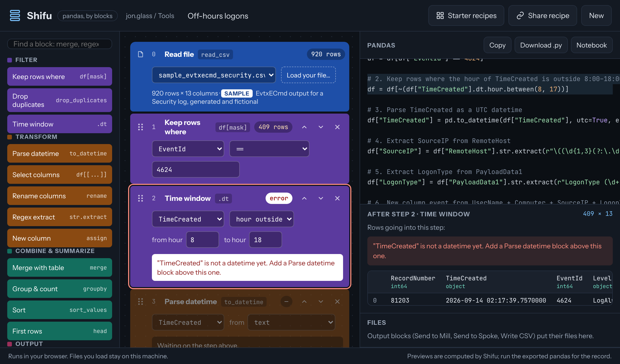Click the New button
Viewport: 620px width, 364px height.
[x=596, y=16]
